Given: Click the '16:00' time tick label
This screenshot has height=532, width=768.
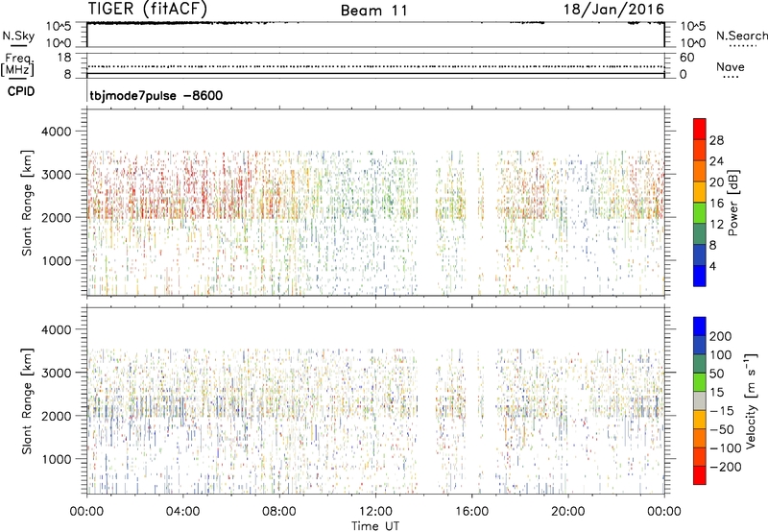Looking at the screenshot, I should (x=471, y=512).
